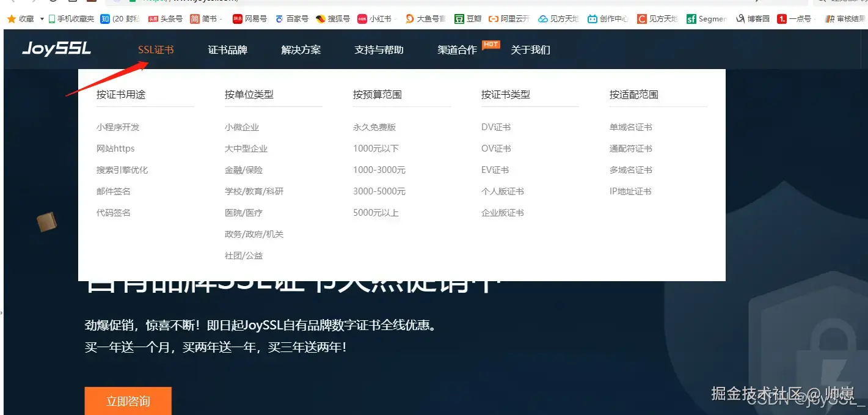Select 搜索引擎优化 option
The width and height of the screenshot is (868, 415).
(x=122, y=170)
